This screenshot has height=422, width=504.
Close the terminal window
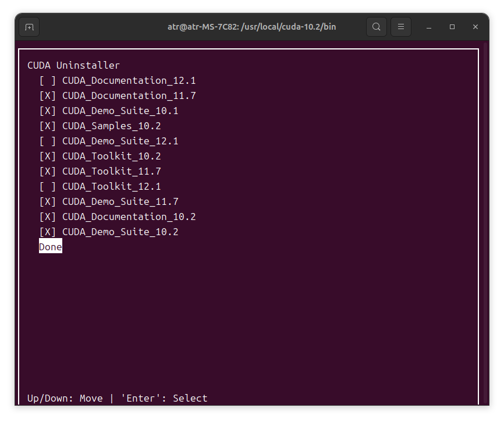475,27
